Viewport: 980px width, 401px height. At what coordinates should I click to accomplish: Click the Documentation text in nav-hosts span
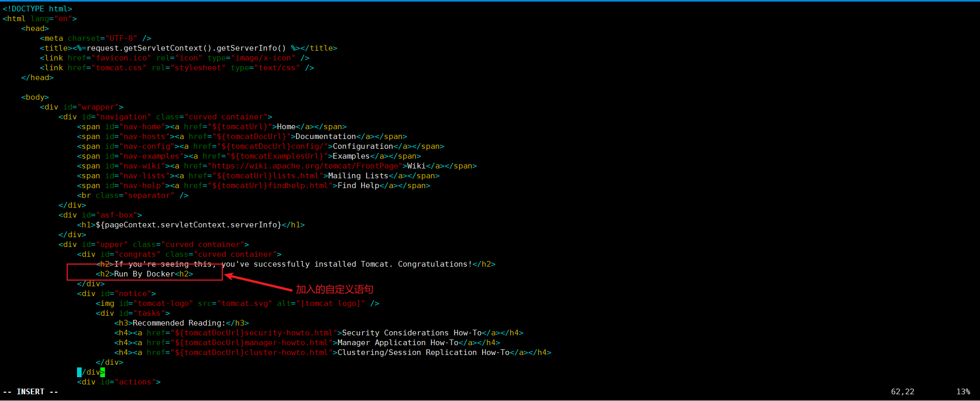(x=326, y=136)
